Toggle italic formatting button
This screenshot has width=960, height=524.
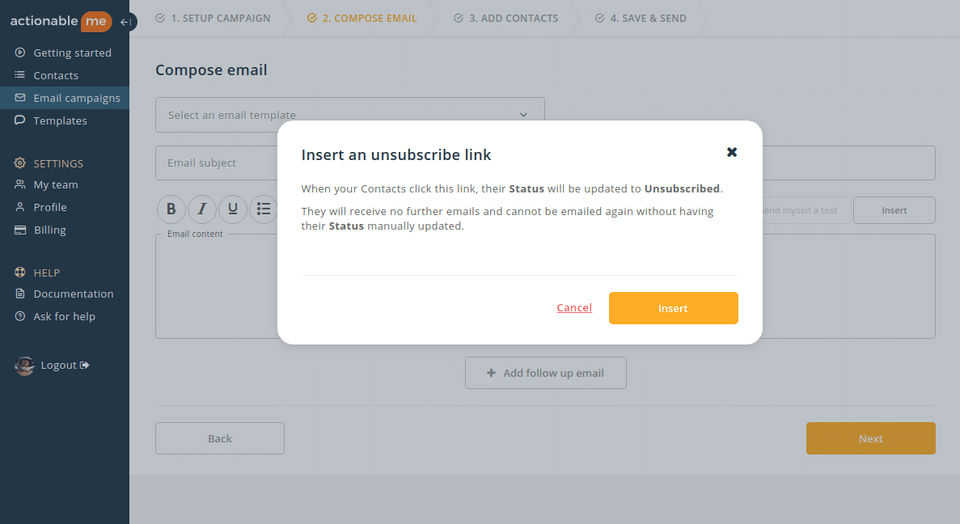click(202, 209)
